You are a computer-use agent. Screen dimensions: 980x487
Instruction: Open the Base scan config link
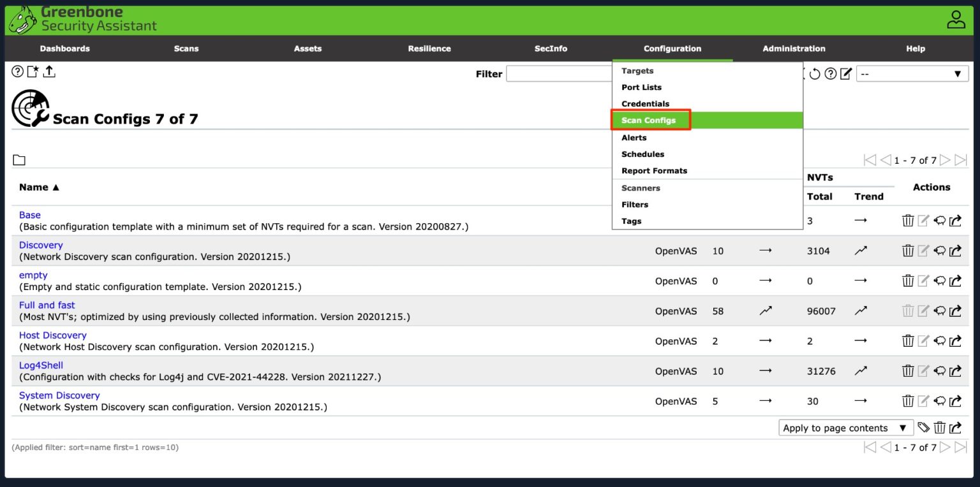[30, 215]
